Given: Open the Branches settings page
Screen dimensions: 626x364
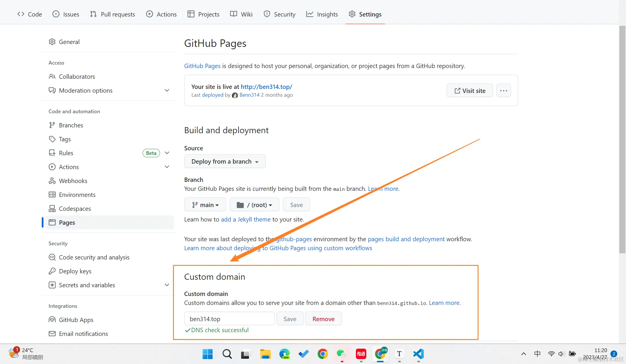Looking at the screenshot, I should (x=71, y=125).
